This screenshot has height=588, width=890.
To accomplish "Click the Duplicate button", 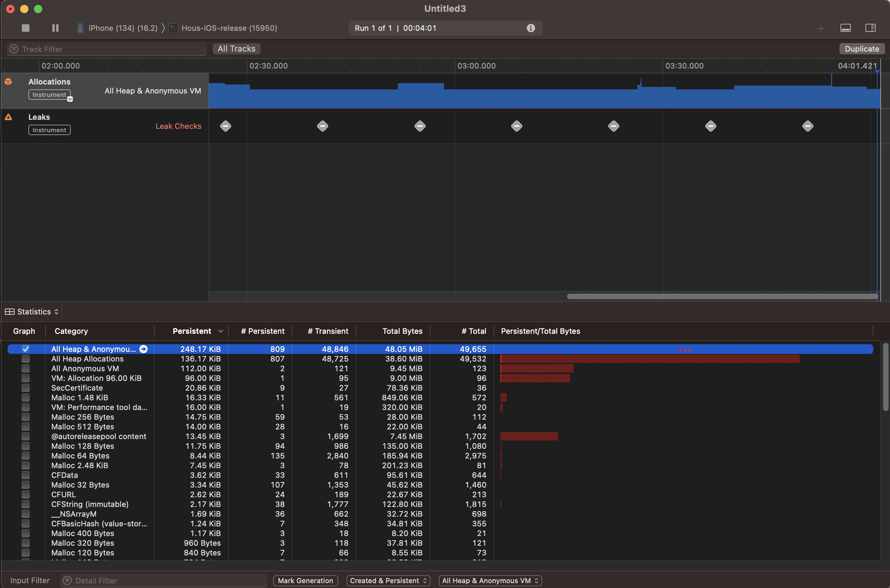I will pos(862,49).
